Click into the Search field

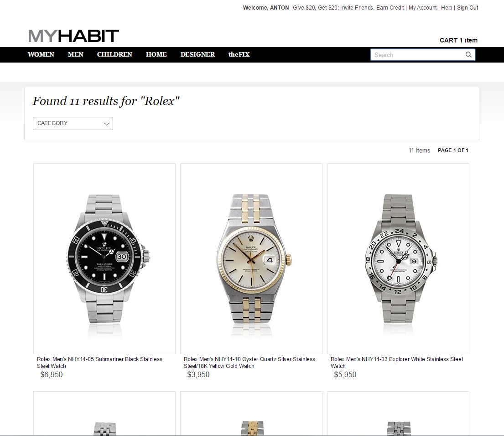(x=418, y=55)
